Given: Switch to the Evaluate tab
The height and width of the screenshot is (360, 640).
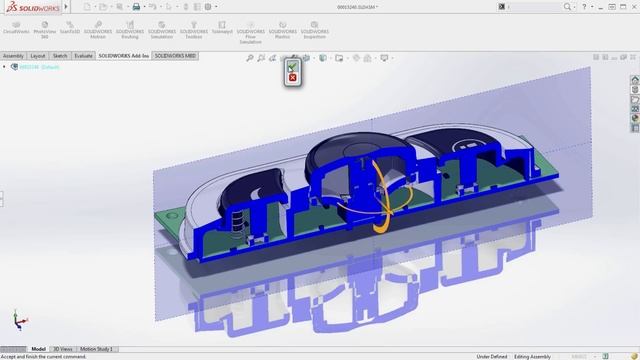Looking at the screenshot, I should coord(83,56).
